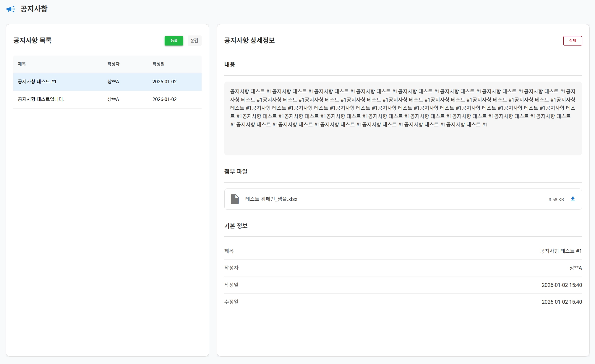This screenshot has width=595, height=364.
Task: Click the 2026-01-02 date in second row
Action: tap(164, 100)
